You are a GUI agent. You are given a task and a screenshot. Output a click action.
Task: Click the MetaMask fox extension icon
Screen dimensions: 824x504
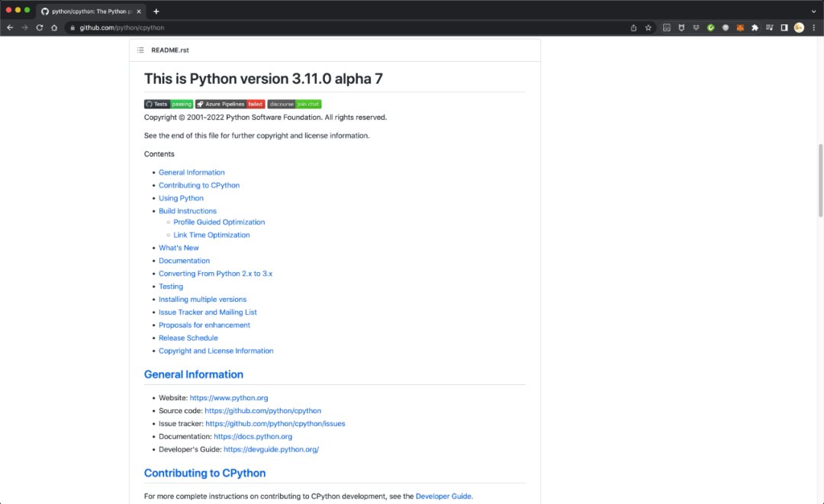tap(740, 27)
